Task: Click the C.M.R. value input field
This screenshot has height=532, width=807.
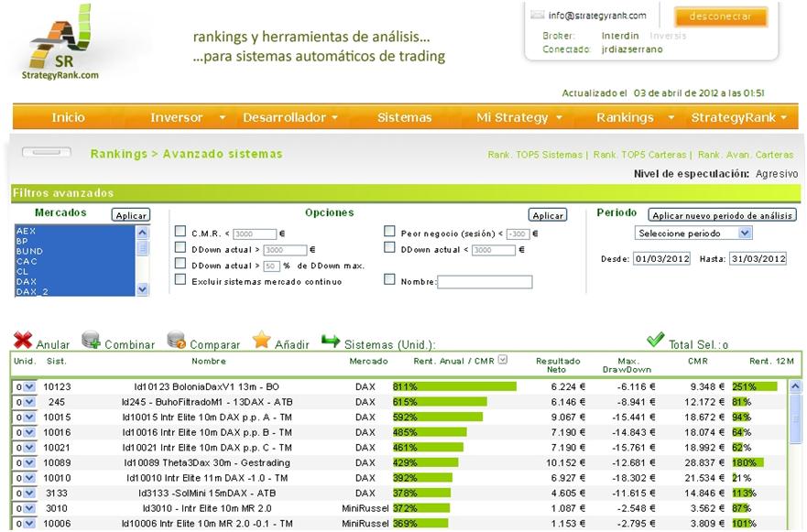Action: point(255,234)
